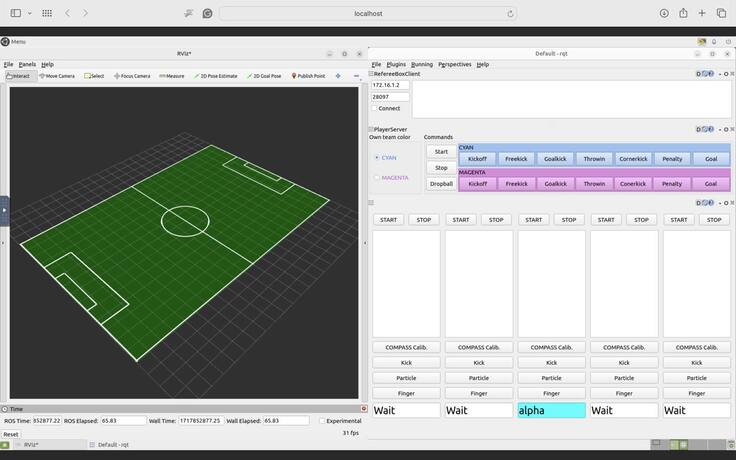The height and width of the screenshot is (460, 736).
Task: Open the Panels menu in RViz
Action: click(x=27, y=64)
